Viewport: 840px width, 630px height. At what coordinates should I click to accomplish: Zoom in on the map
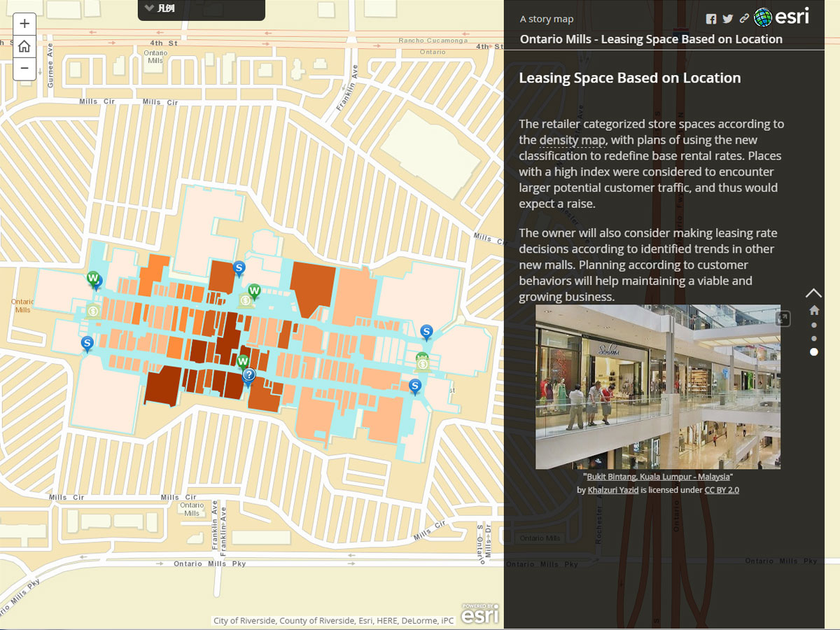point(24,24)
